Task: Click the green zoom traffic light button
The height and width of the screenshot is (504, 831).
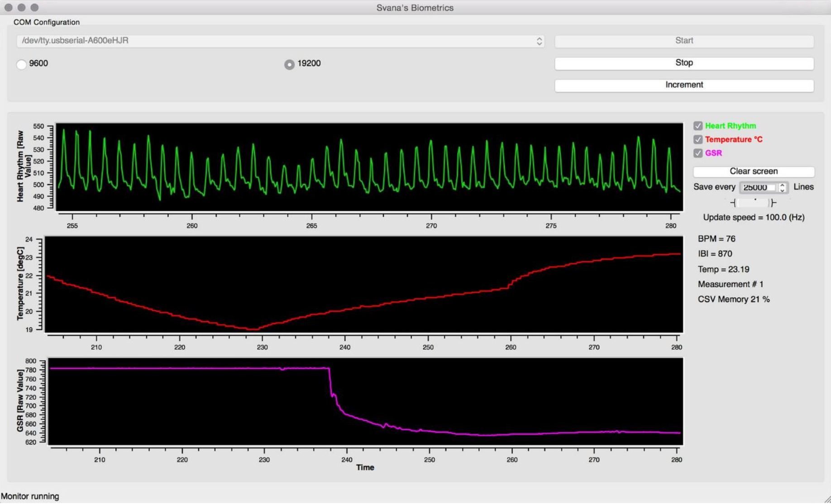Action: pos(34,7)
